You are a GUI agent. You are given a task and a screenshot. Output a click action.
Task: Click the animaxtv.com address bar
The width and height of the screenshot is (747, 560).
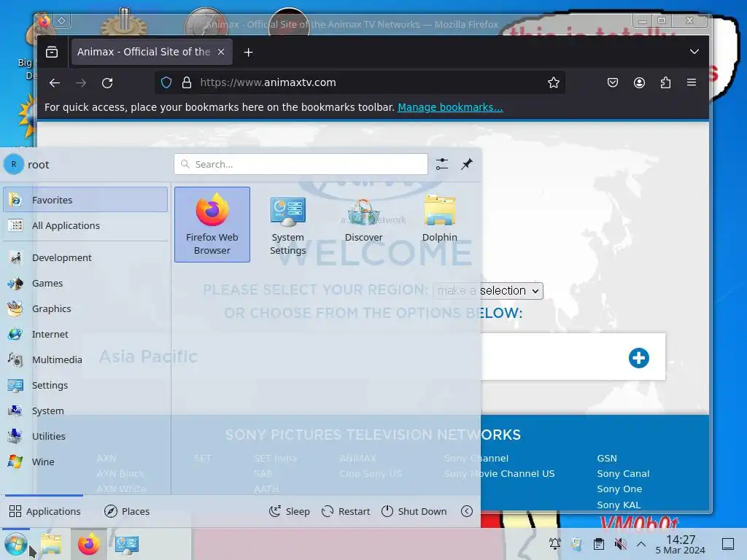pyautogui.click(x=360, y=83)
